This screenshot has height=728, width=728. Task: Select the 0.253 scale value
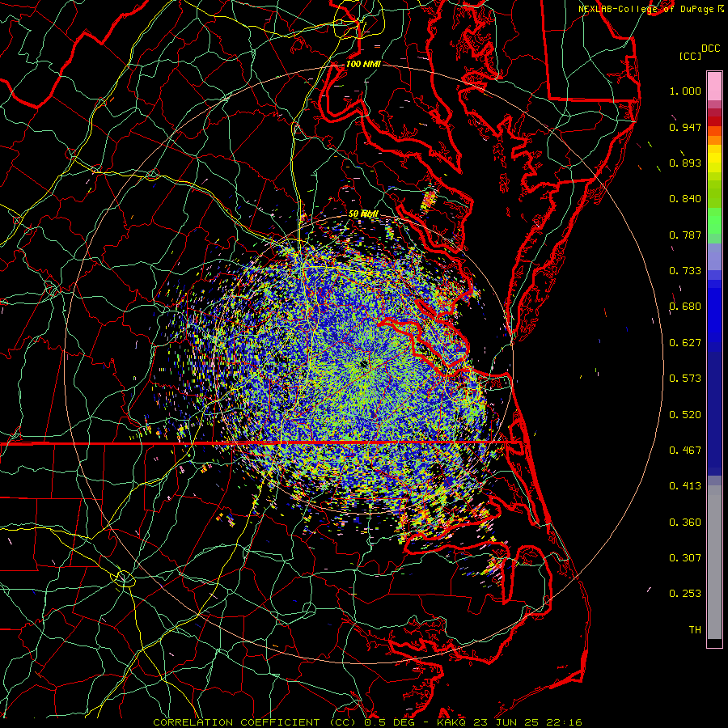coord(685,594)
